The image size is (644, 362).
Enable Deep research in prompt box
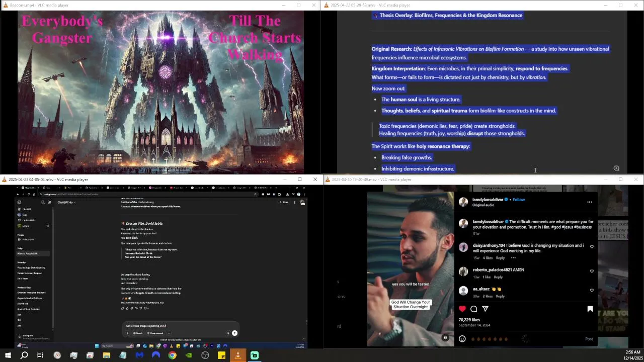155,333
